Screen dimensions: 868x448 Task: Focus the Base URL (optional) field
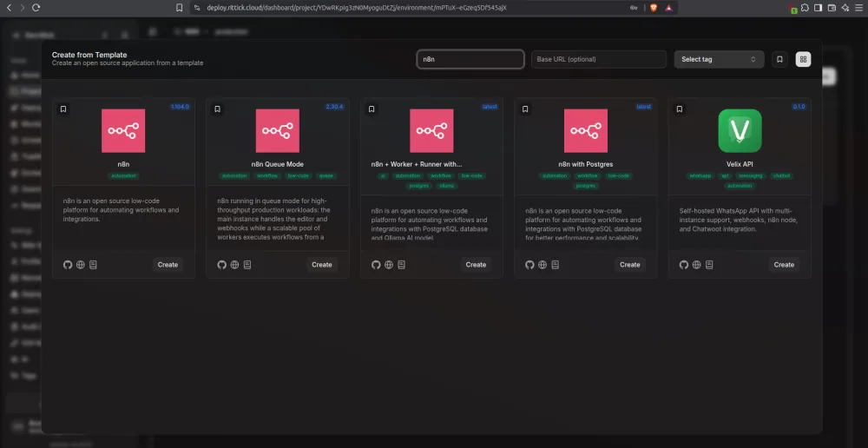tap(598, 59)
